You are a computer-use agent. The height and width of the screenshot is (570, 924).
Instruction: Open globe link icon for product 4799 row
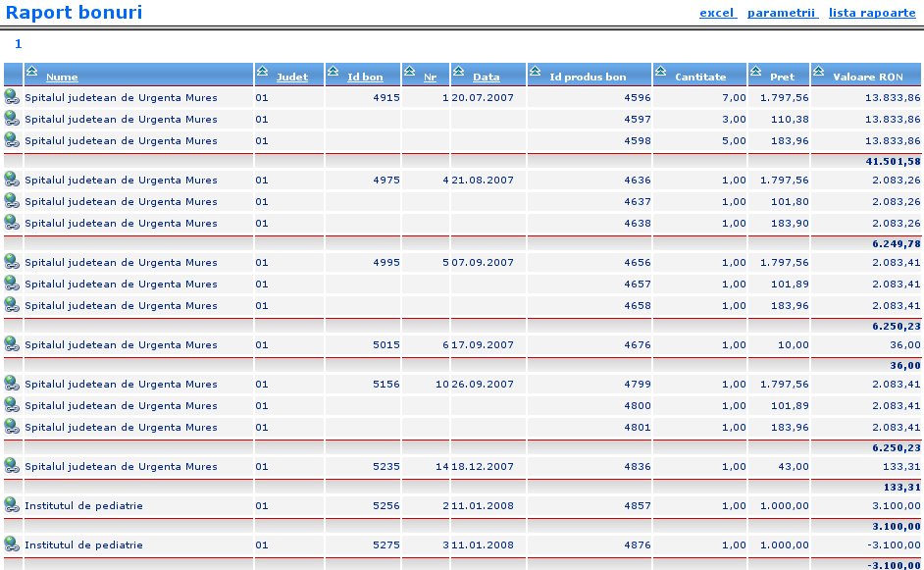[x=12, y=384]
